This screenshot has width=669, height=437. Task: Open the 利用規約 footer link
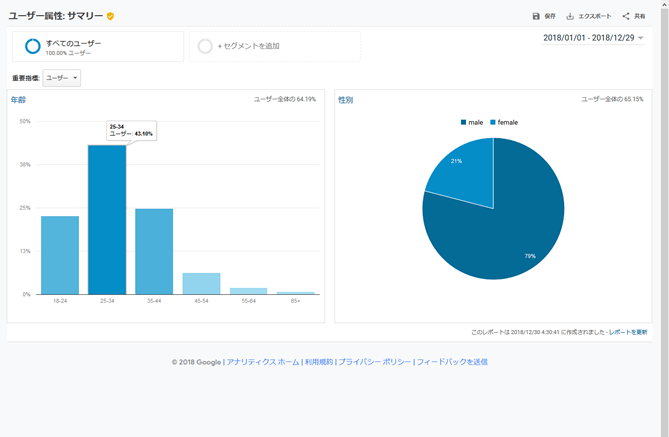319,362
